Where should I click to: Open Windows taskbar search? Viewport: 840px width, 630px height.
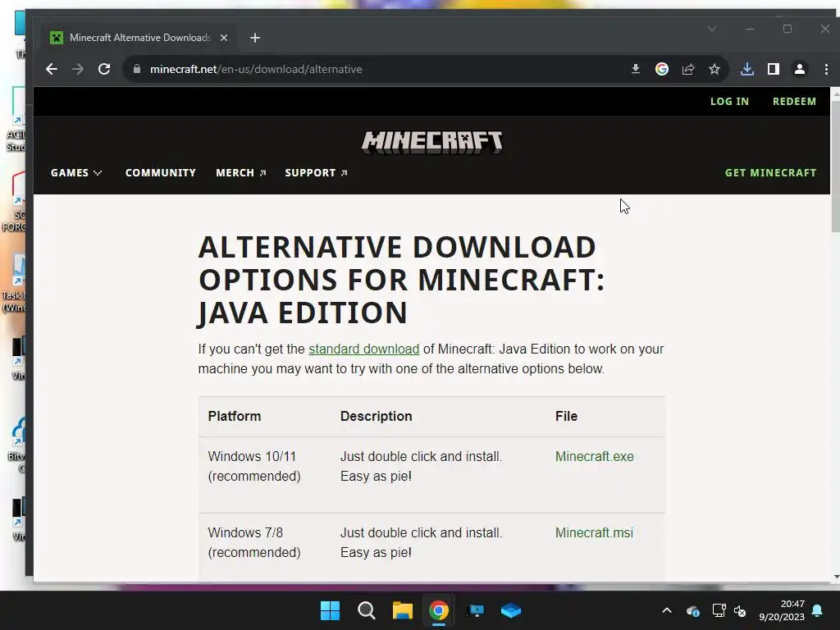coord(367,610)
